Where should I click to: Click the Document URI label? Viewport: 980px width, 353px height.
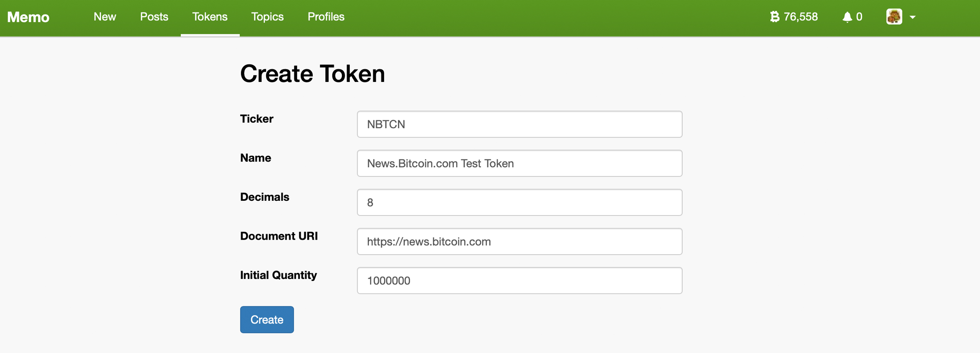pyautogui.click(x=279, y=236)
